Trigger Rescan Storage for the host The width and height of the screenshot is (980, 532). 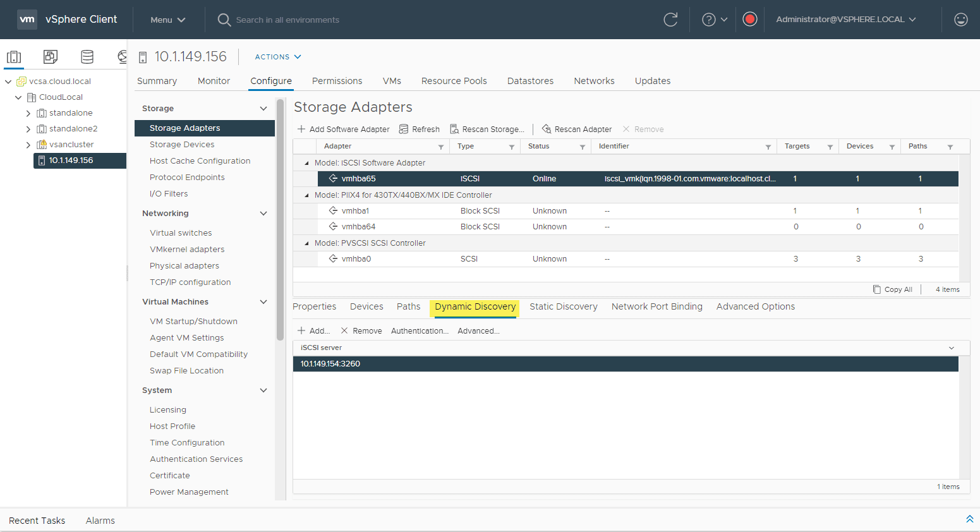point(488,129)
